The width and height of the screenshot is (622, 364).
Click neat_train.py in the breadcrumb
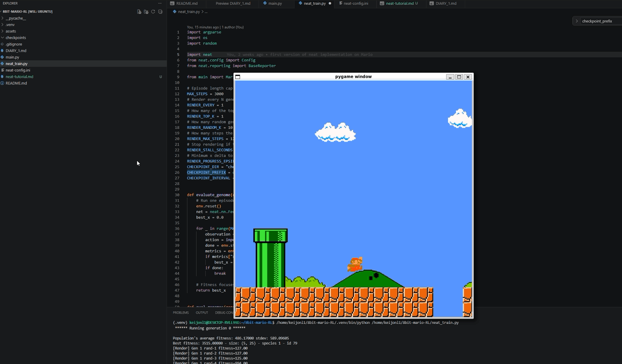click(189, 12)
